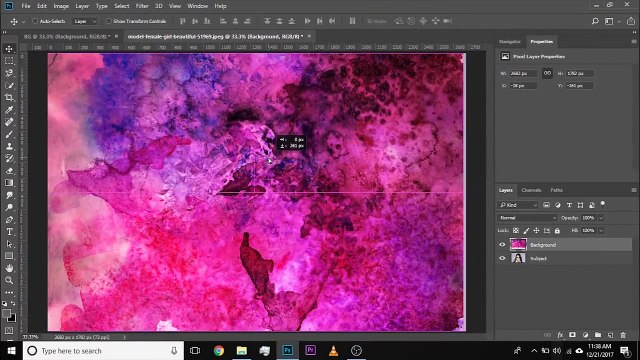Filter for adjustment layers
This screenshot has width=640, height=360.
point(558,205)
